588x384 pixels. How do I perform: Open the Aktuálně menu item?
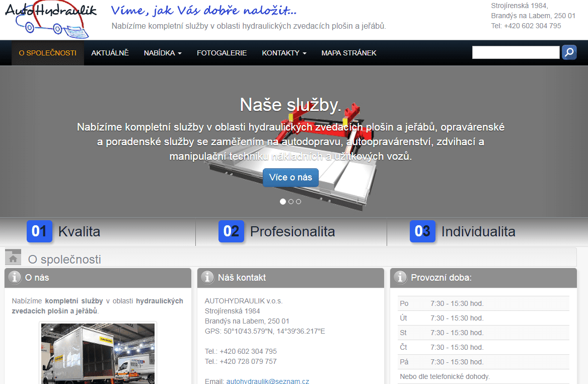point(110,53)
